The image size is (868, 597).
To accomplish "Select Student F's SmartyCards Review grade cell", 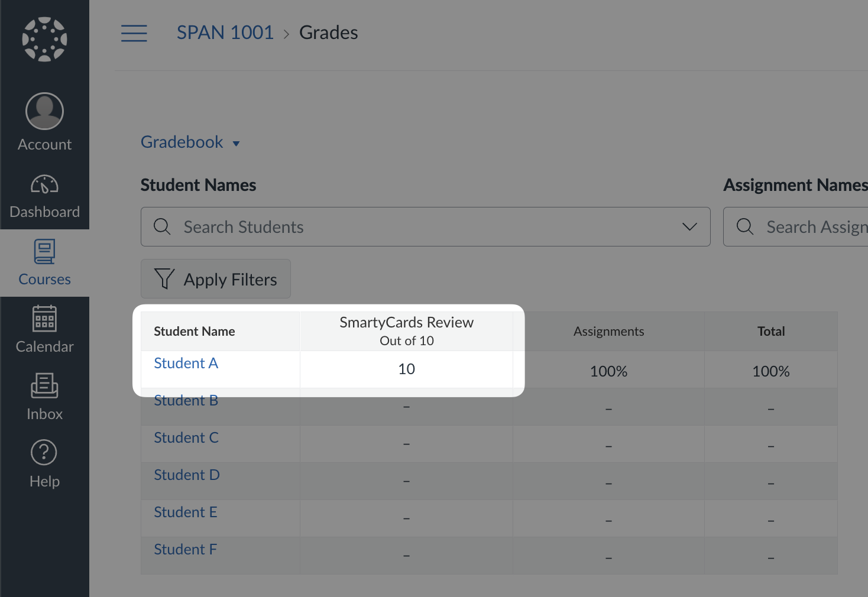I will [x=406, y=556].
